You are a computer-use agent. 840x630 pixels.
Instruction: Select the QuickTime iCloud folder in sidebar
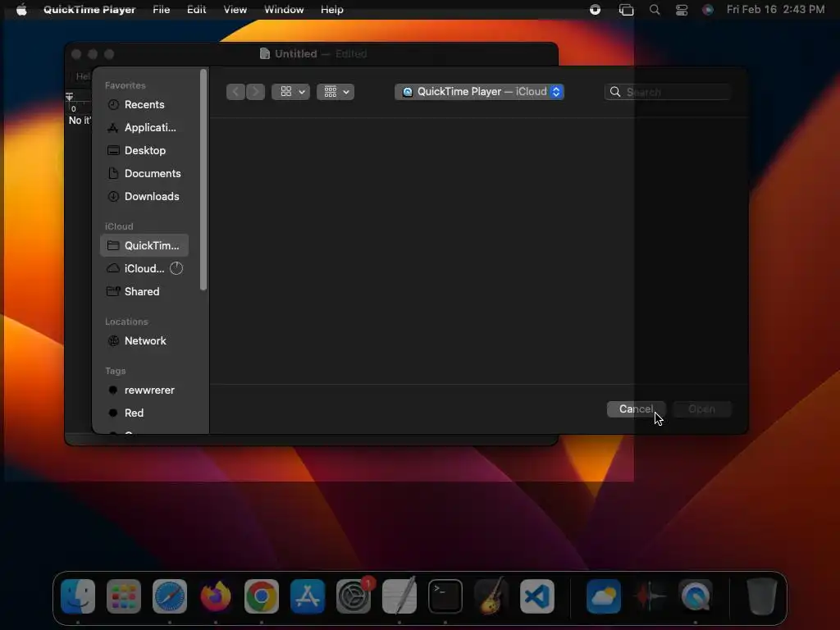coord(144,245)
